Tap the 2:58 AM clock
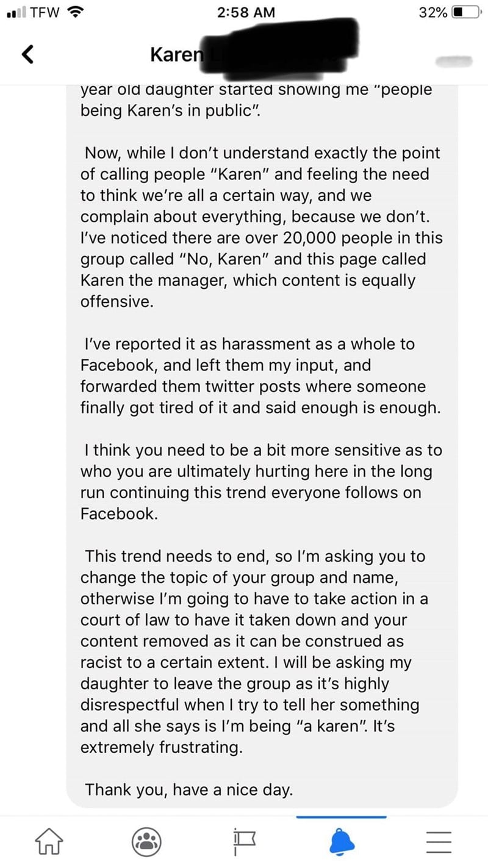488x868 pixels. click(246, 12)
